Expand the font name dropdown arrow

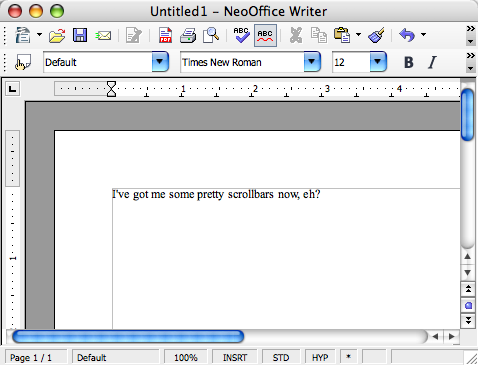tap(312, 62)
